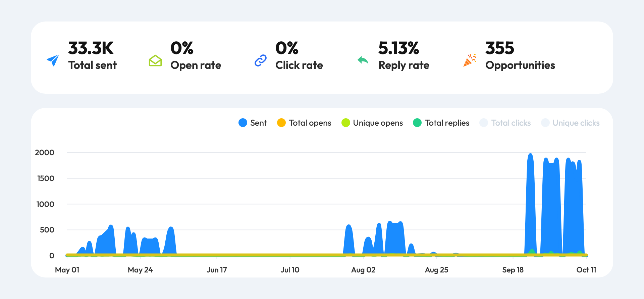
Task: Click the open envelope Open rate icon
Action: [155, 60]
